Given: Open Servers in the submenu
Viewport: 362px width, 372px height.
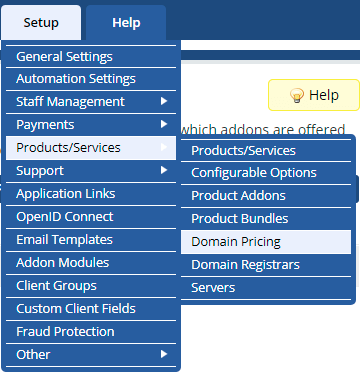Looking at the screenshot, I should [x=266, y=288].
